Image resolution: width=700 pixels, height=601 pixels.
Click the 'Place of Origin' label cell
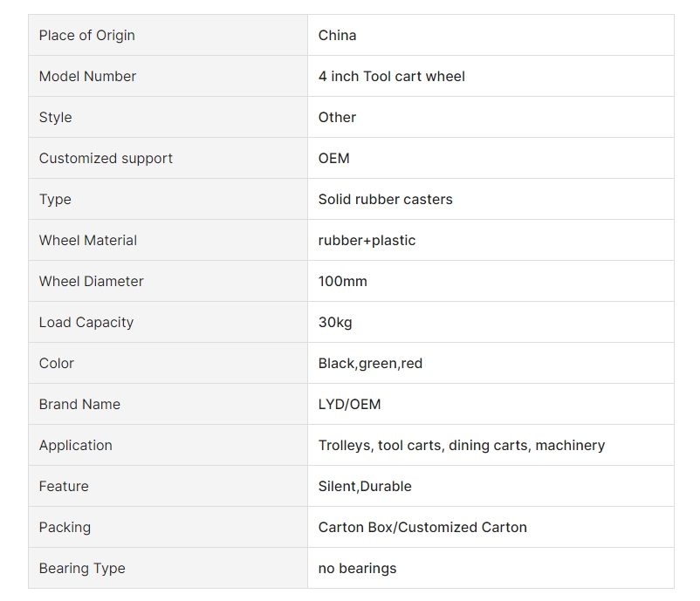pyautogui.click(x=168, y=35)
